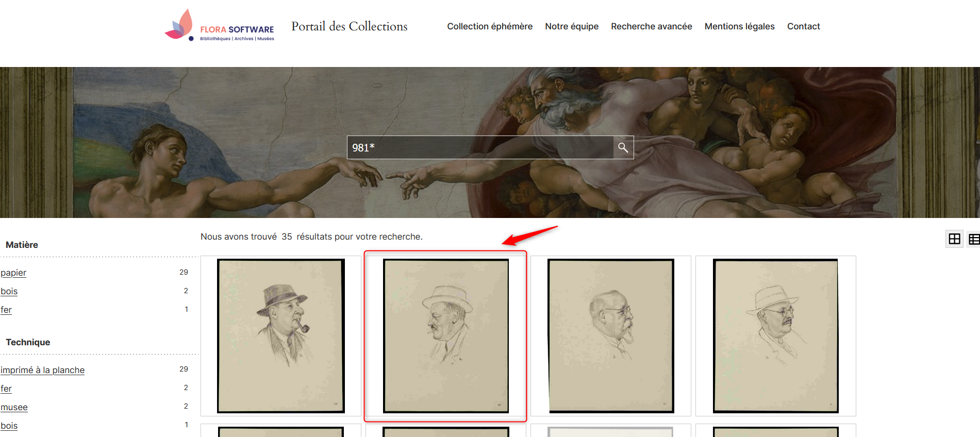Go to Recherche avancée
The image size is (980, 437).
(x=651, y=26)
